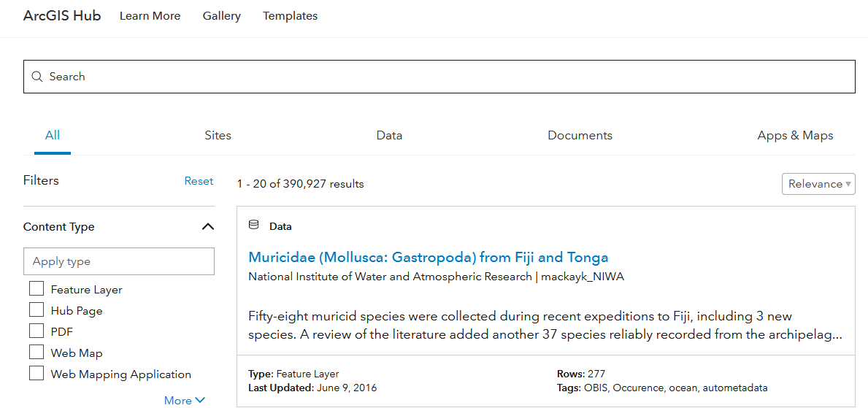Switch to the Sites tab
The image size is (868, 408).
[218, 135]
